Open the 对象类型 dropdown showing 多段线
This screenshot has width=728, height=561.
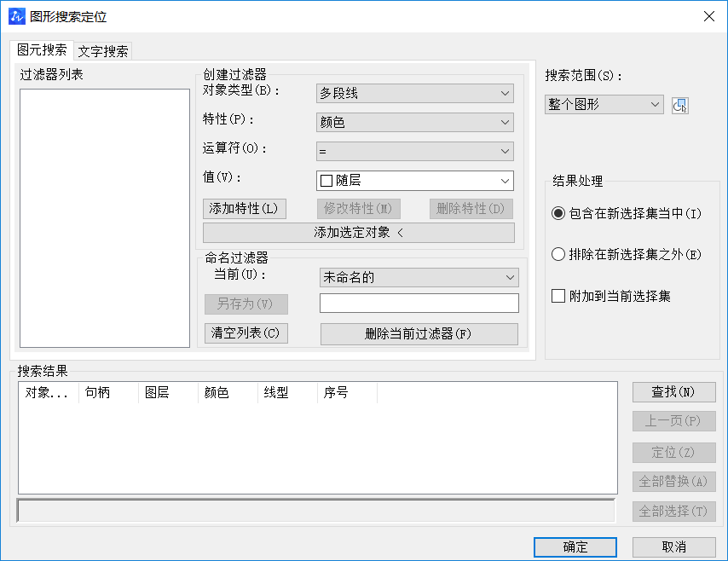414,94
